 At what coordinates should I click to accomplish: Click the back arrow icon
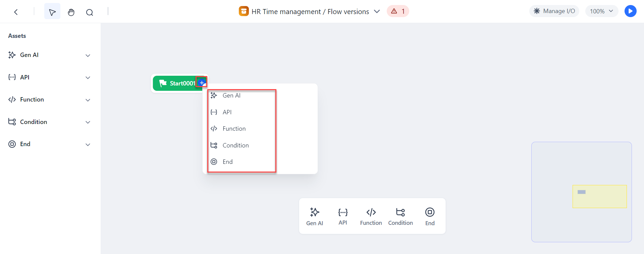click(16, 12)
